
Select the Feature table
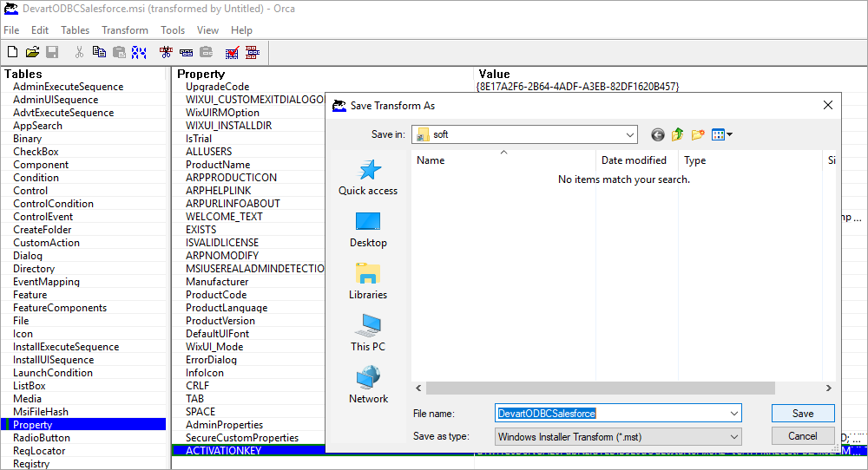(x=30, y=295)
